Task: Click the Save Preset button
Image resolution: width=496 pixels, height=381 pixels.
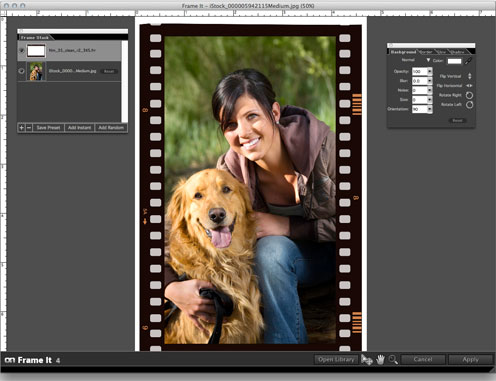Action: (x=48, y=128)
